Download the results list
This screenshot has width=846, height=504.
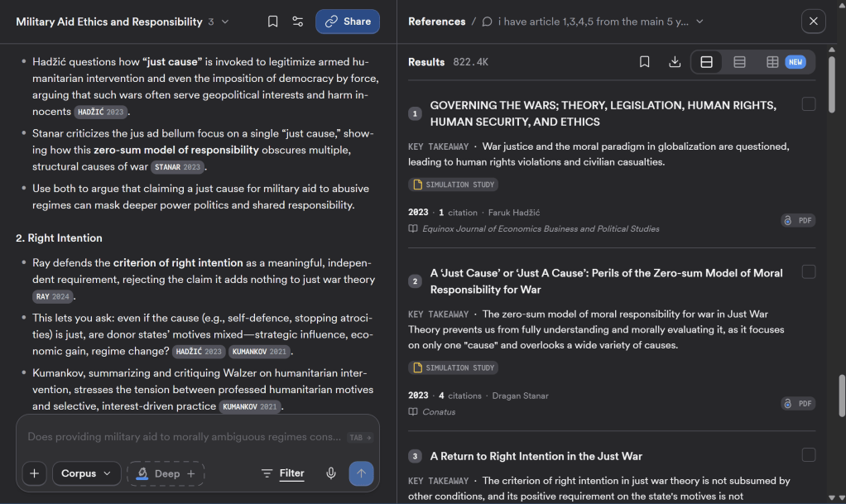point(675,62)
